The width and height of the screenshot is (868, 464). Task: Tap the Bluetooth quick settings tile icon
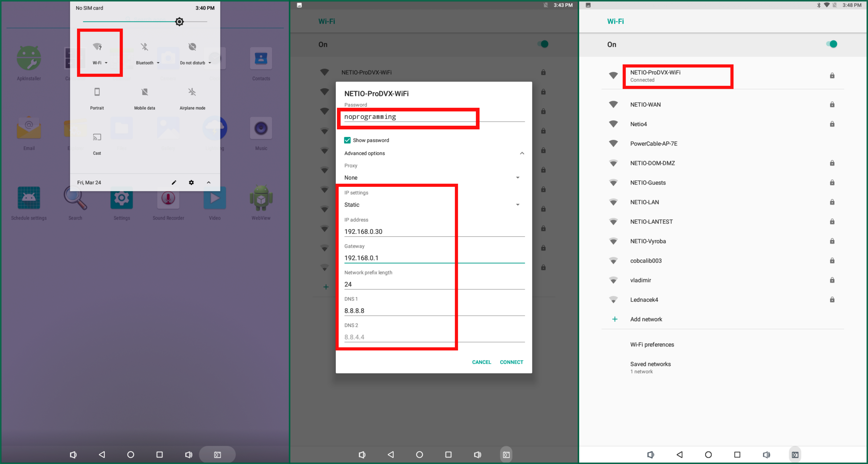tap(145, 47)
